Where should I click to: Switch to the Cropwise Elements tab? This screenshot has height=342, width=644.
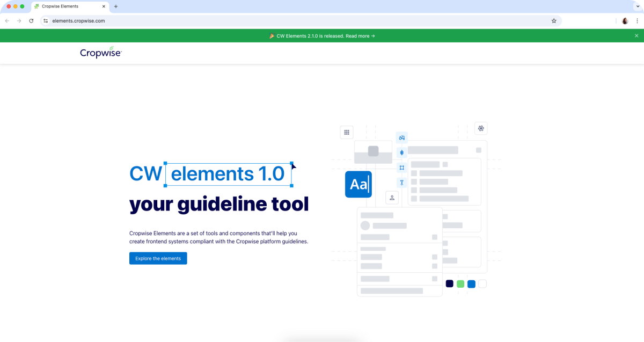(x=70, y=6)
